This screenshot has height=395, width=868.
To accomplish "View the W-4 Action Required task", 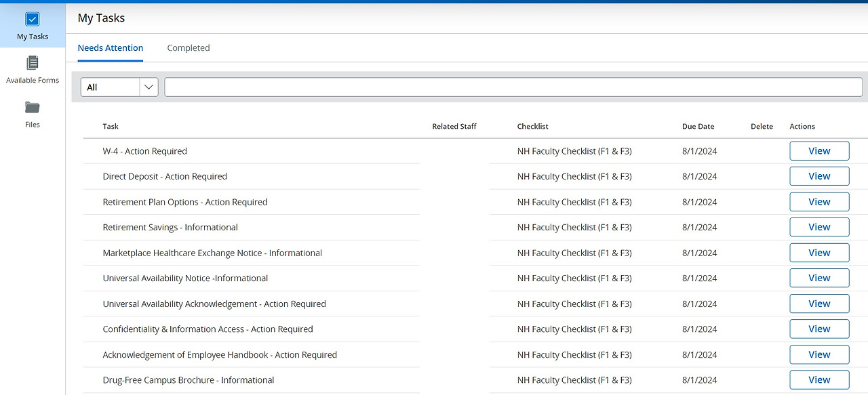I will click(819, 151).
